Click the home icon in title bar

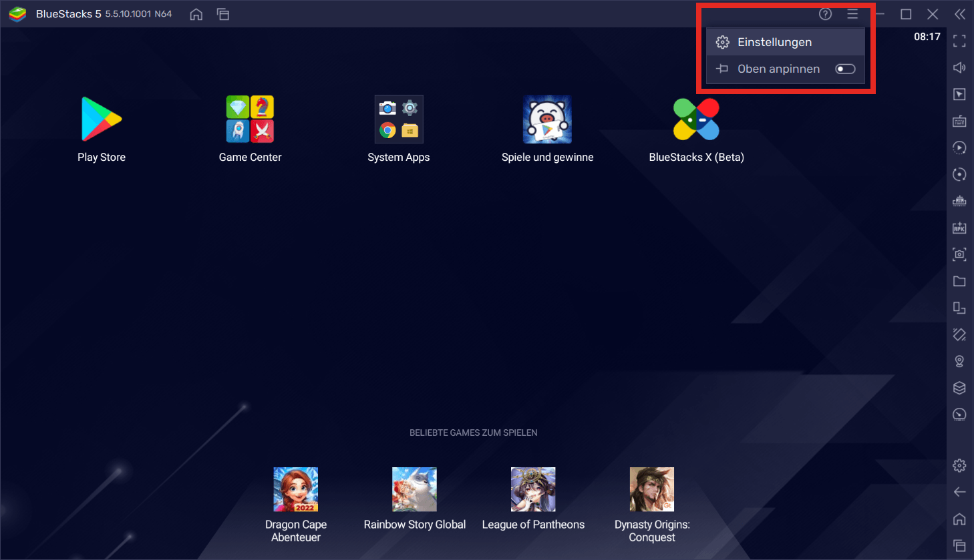pos(196,14)
